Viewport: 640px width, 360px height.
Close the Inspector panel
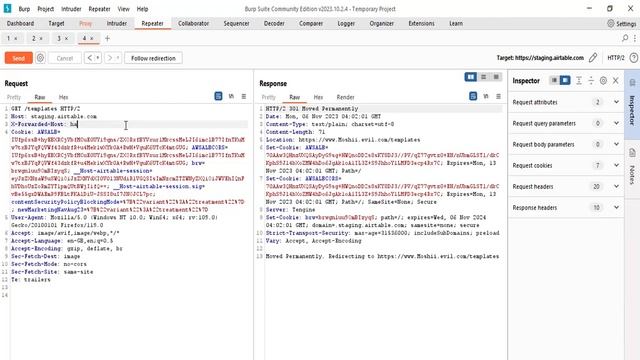pyautogui.click(x=616, y=81)
